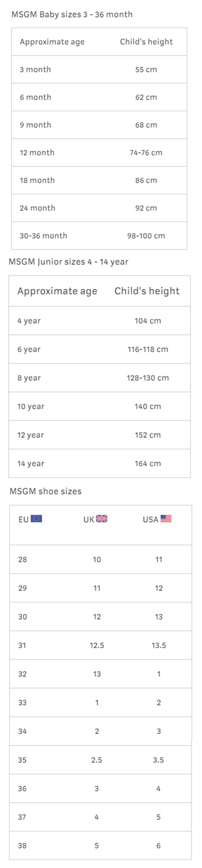This screenshot has width=202, height=868.
Task: Click the 30-36 month age cell
Action: pyautogui.click(x=44, y=236)
